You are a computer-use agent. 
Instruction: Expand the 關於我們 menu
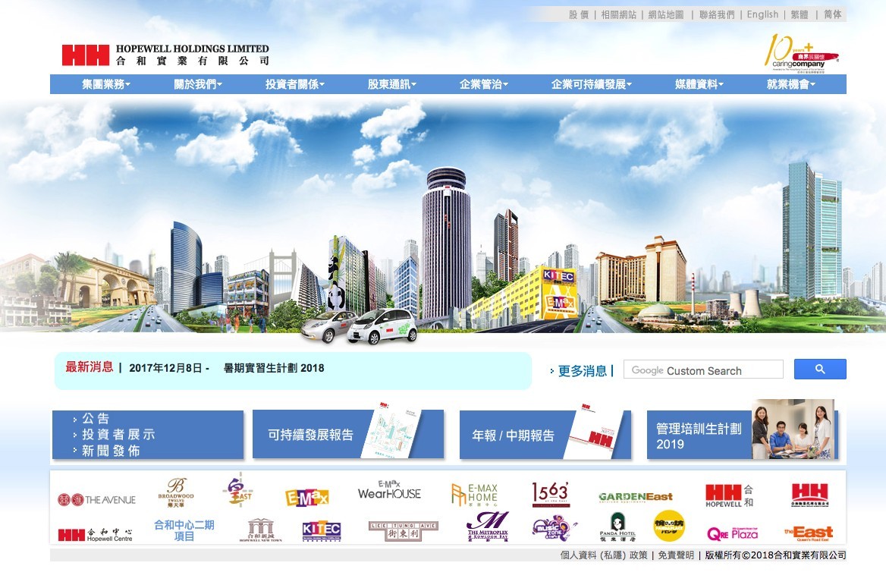[198, 84]
